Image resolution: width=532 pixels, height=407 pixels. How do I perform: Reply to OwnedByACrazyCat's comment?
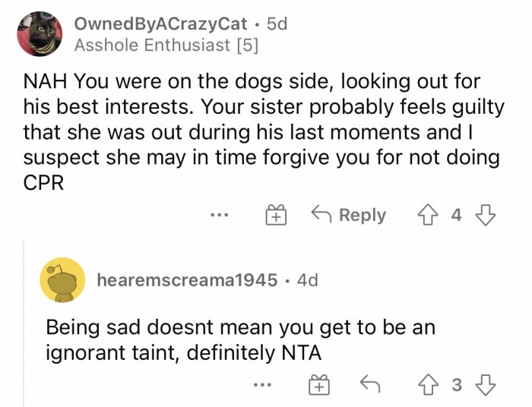point(349,215)
